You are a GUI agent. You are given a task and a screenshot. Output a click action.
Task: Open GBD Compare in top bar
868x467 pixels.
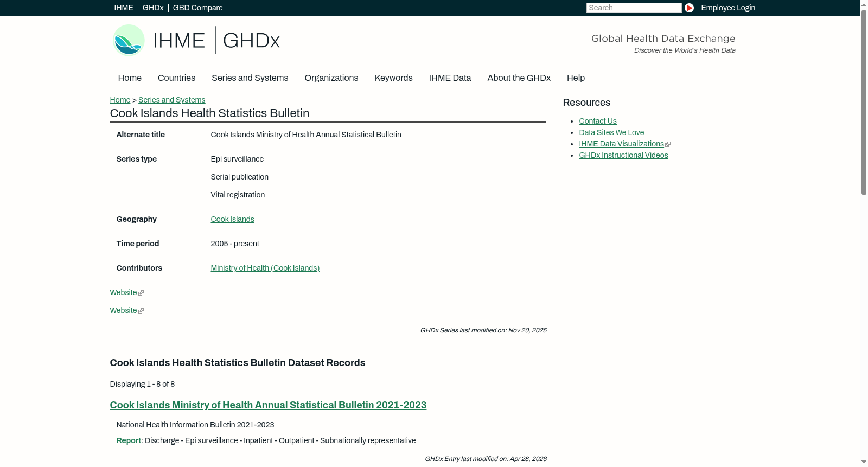[198, 8]
